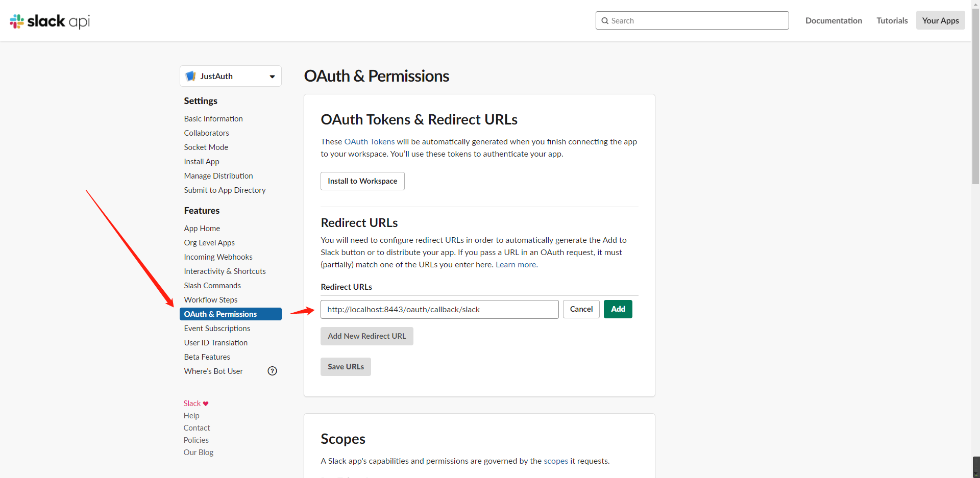Open the Policies link
The height and width of the screenshot is (478, 980).
(196, 440)
